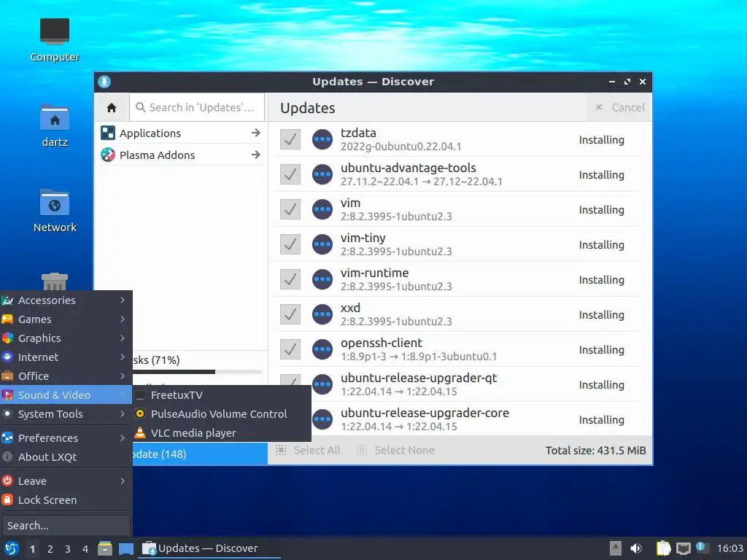Expand the Office submenu
The width and height of the screenshot is (747, 560).
click(x=66, y=376)
